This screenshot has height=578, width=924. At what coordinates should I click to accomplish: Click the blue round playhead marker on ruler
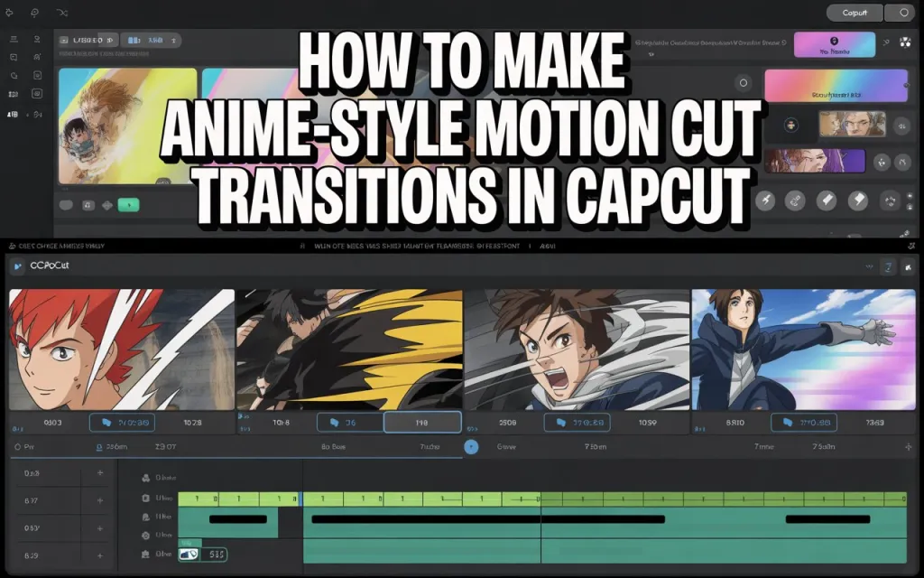click(x=471, y=446)
